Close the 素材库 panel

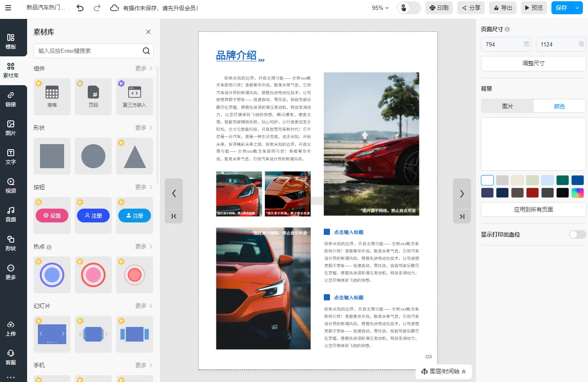pos(148,32)
